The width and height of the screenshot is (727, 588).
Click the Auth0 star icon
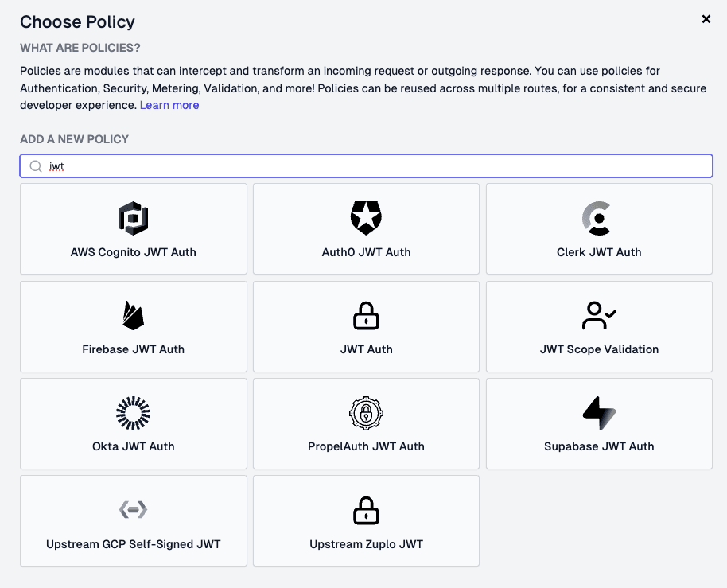(366, 217)
